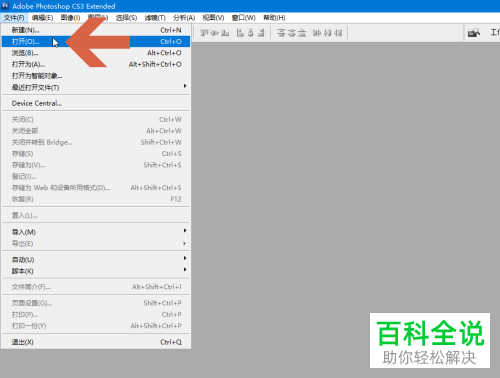Image resolution: width=500 pixels, height=378 pixels.
Task: Click 存储为 Web 和设备所用格式(D)... entry
Action: coord(96,188)
